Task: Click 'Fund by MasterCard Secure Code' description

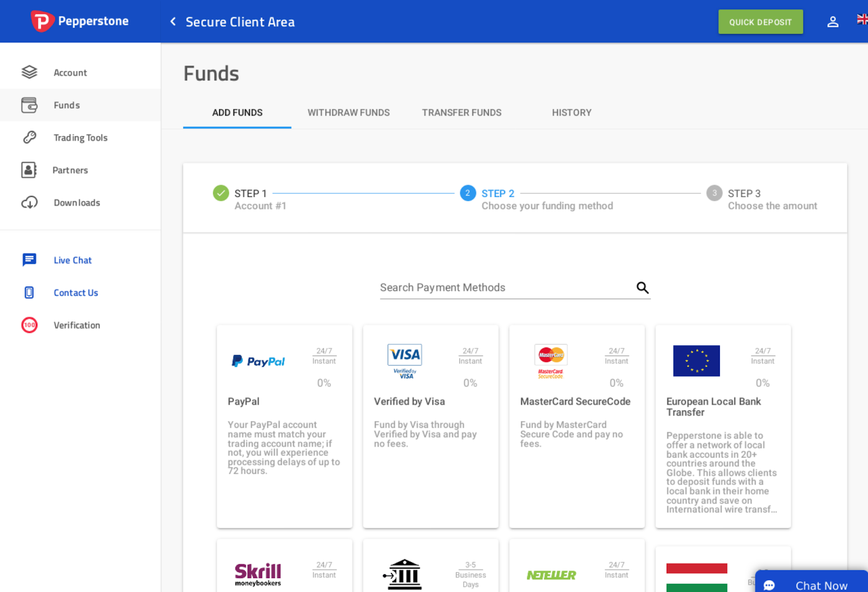Action: click(x=571, y=434)
